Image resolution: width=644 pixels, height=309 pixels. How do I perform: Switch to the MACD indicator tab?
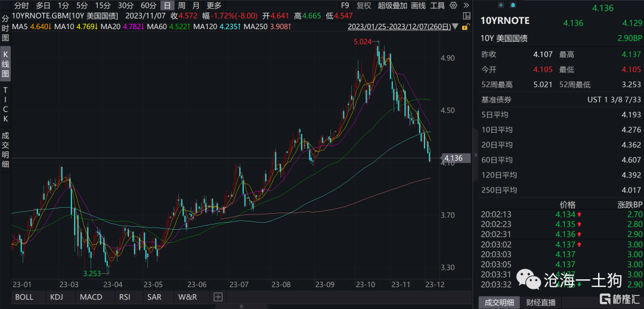91,296
